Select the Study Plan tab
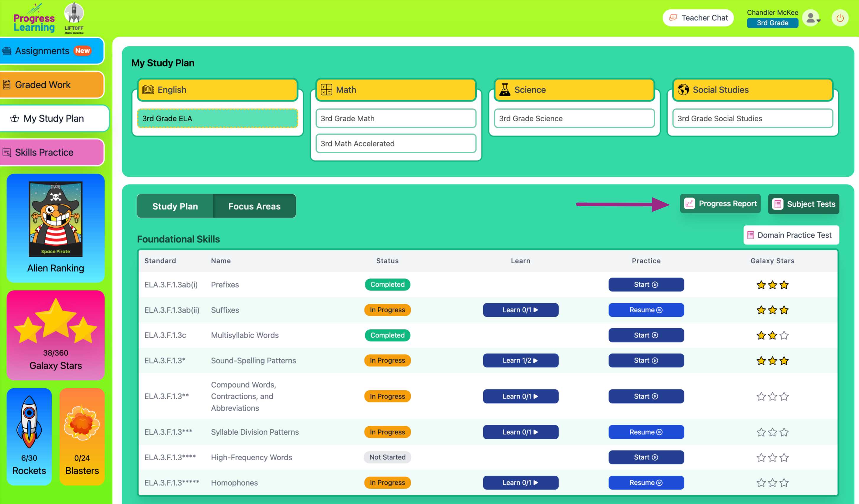Screen dimensions: 859x504 [x=175, y=206]
